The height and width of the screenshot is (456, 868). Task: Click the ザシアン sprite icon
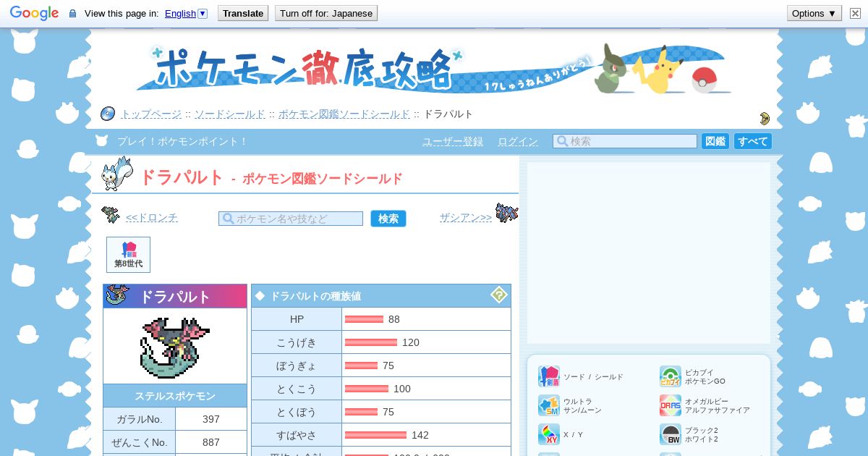pyautogui.click(x=506, y=213)
